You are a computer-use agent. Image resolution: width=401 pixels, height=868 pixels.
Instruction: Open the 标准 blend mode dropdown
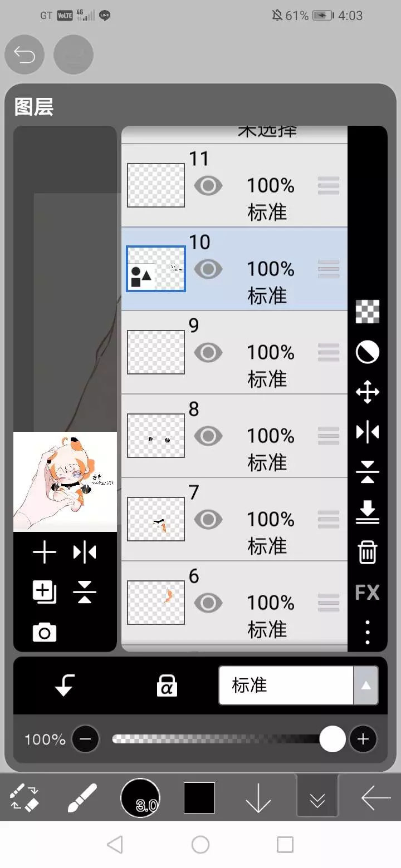(299, 685)
